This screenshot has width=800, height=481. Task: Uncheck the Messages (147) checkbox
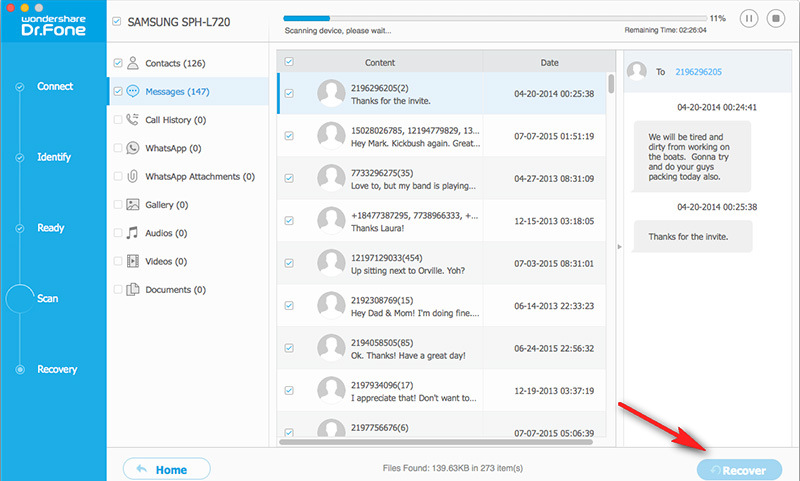(118, 91)
